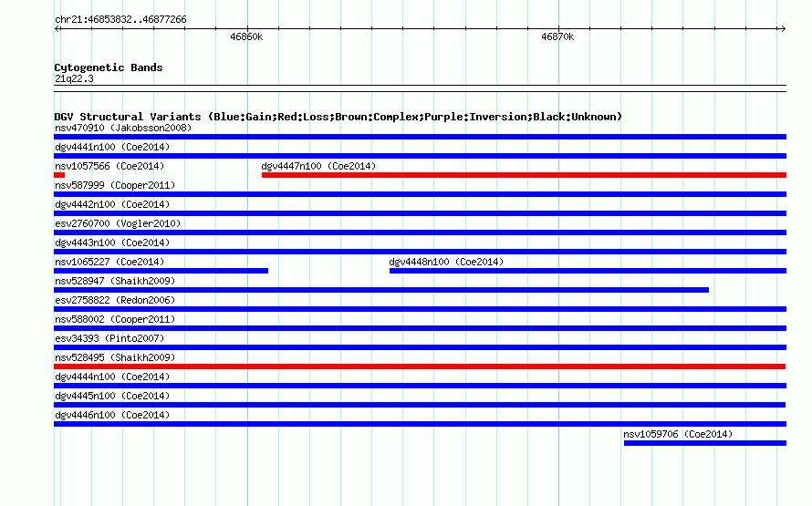
Task: Click the nsv470910 (Jakobsson2008) label
Action: (x=123, y=128)
